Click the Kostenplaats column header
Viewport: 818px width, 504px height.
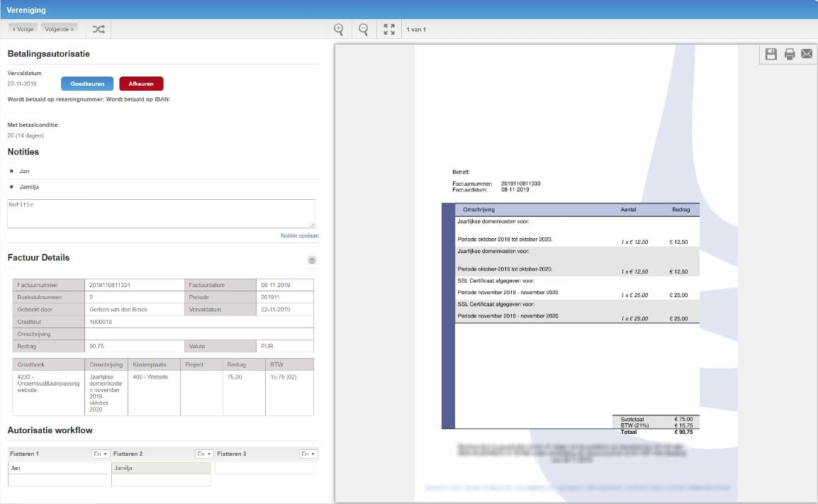154,364
